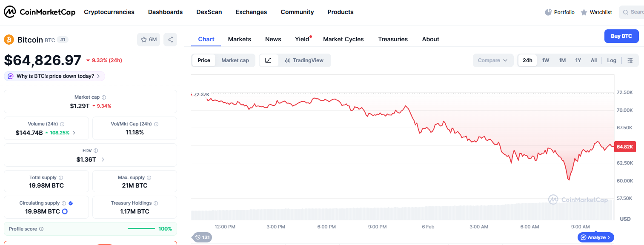Image resolution: width=644 pixels, height=245 pixels.
Task: Click the Profile score progress bar
Action: (x=141, y=229)
